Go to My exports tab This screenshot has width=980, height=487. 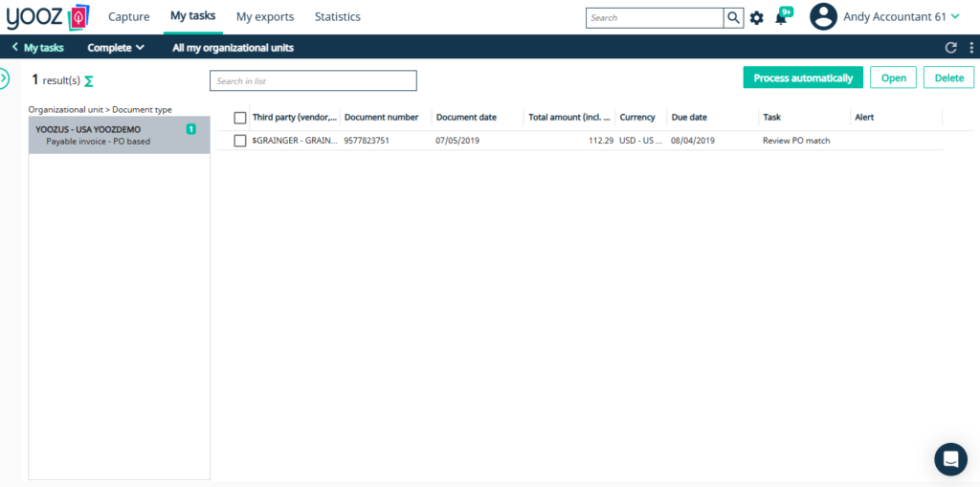[x=265, y=17]
